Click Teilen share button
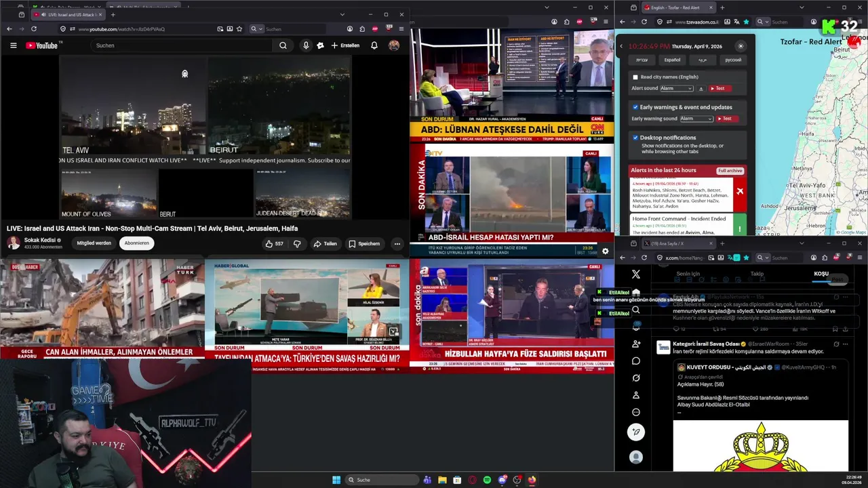 coord(325,243)
